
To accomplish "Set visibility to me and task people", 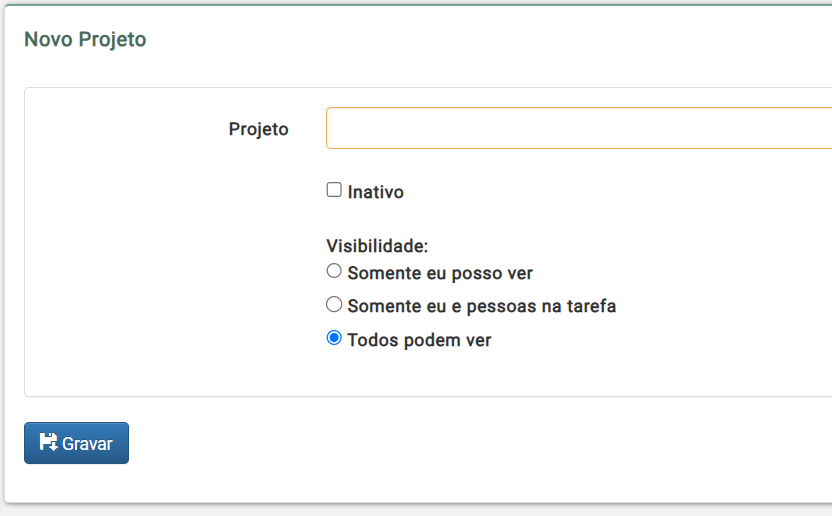I will [x=334, y=304].
